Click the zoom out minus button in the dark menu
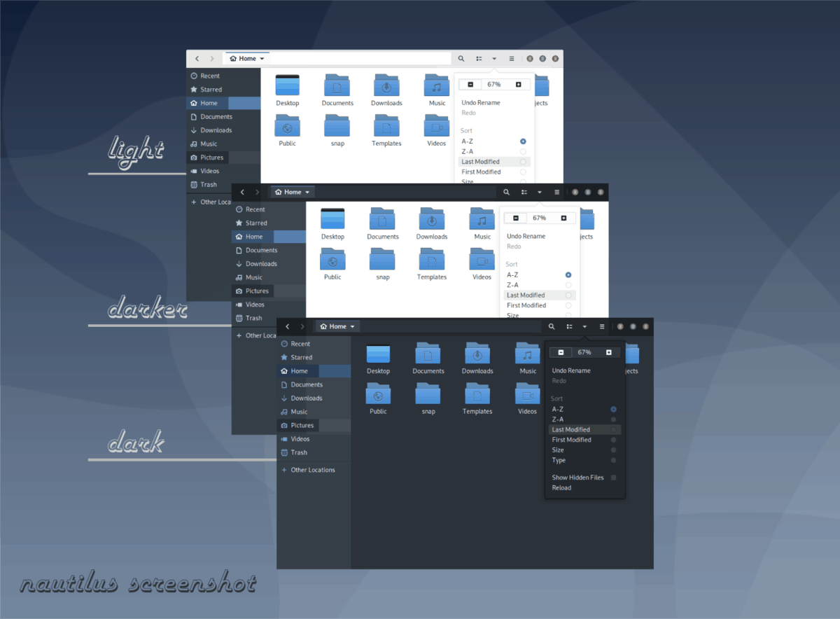840x619 pixels. click(560, 352)
